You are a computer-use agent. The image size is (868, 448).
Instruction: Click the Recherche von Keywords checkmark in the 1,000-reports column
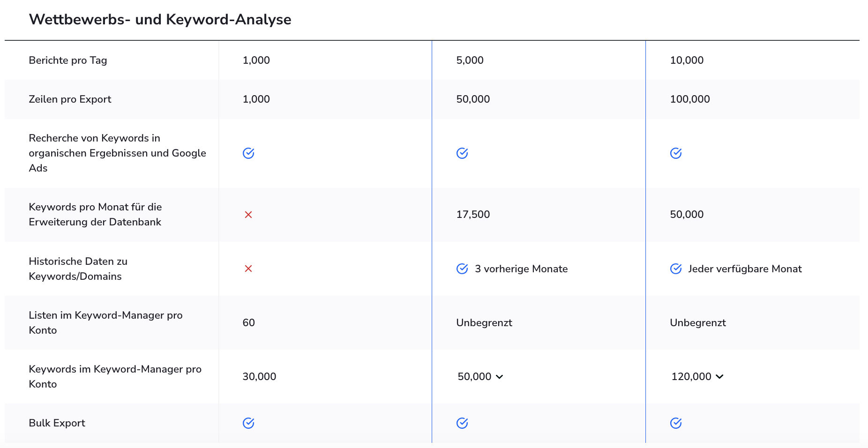pyautogui.click(x=248, y=153)
